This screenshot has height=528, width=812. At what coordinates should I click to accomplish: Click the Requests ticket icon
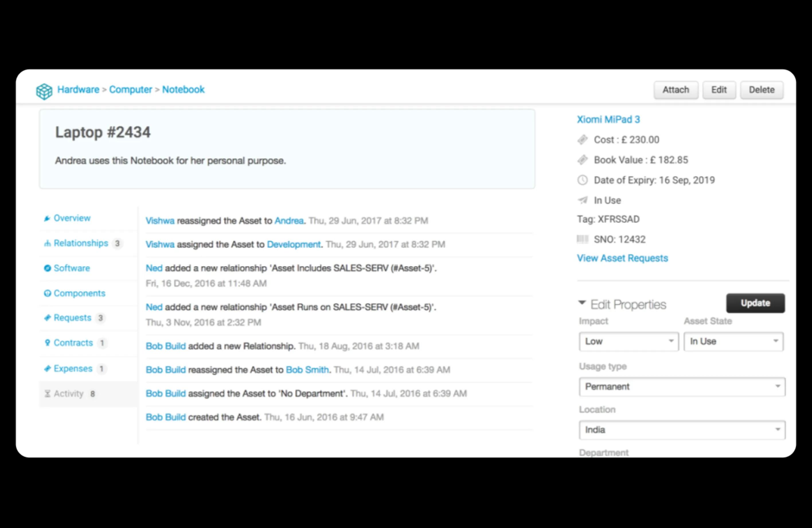click(x=47, y=318)
